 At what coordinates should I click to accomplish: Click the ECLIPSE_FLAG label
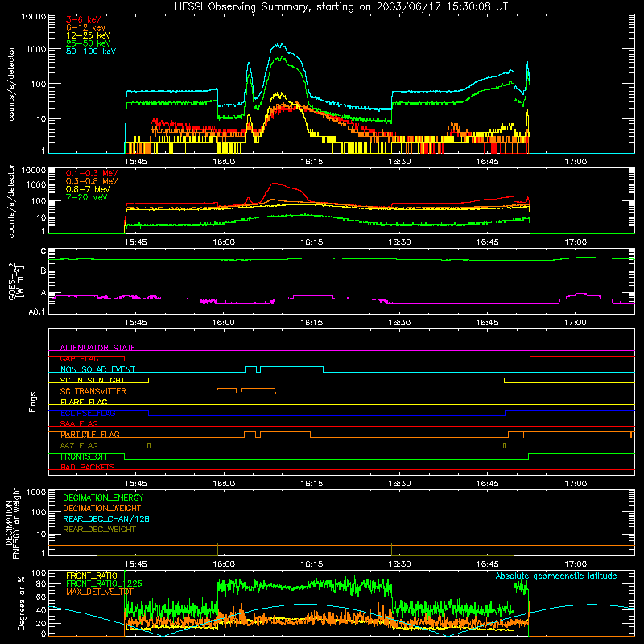(88, 413)
